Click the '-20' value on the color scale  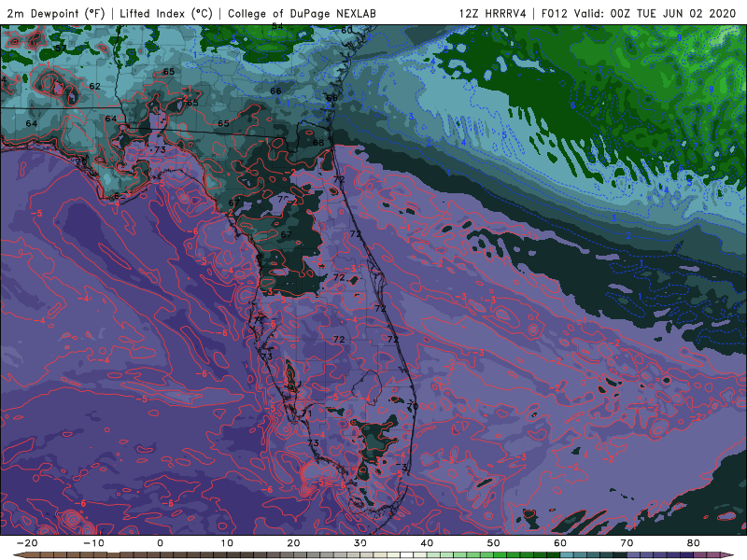click(x=27, y=543)
